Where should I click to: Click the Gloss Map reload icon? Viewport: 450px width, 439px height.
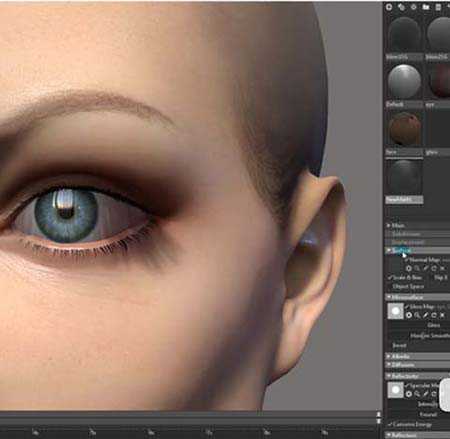434,315
